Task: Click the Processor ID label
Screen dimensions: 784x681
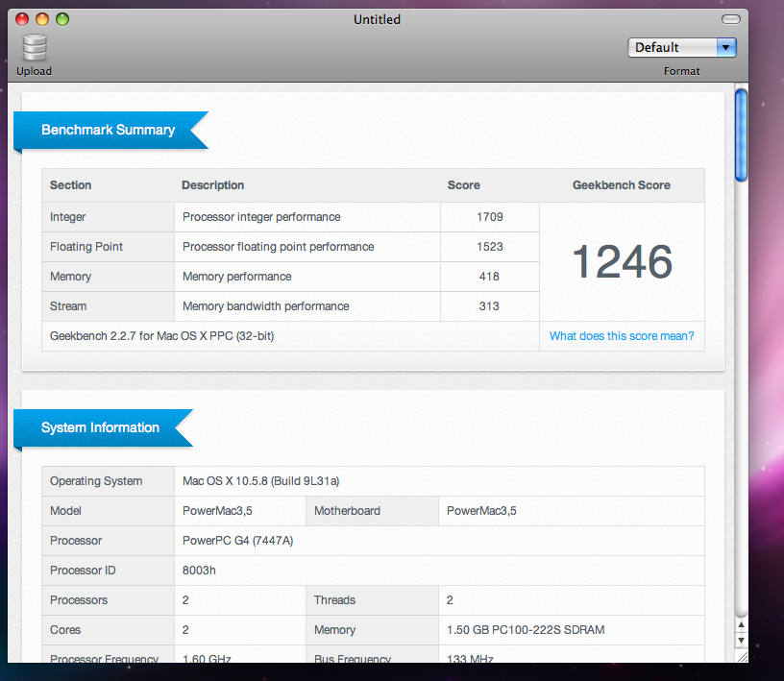Action: 83,571
